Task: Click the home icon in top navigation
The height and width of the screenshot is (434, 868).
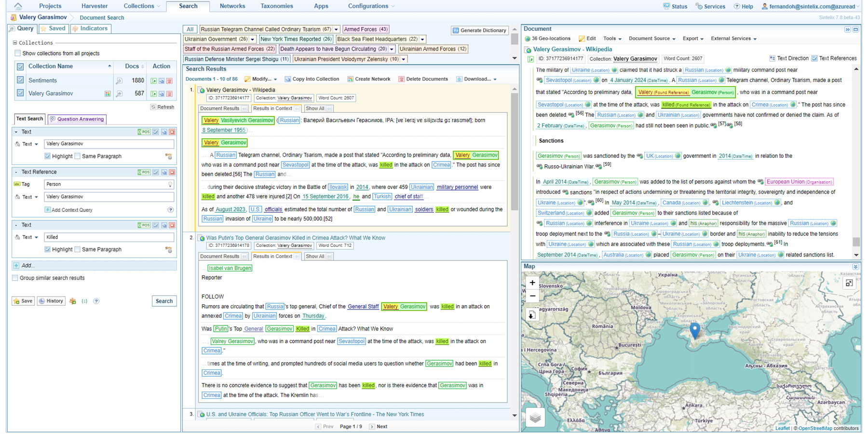Action: click(x=18, y=6)
